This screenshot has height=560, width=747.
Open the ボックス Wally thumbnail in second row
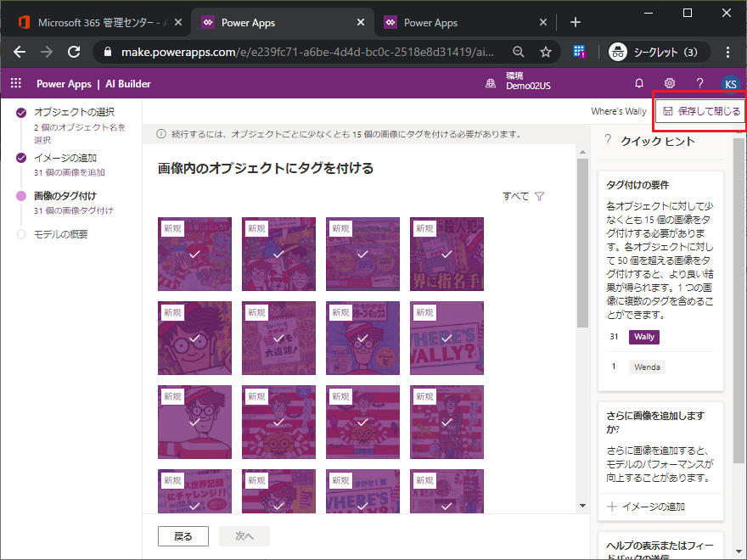[362, 338]
